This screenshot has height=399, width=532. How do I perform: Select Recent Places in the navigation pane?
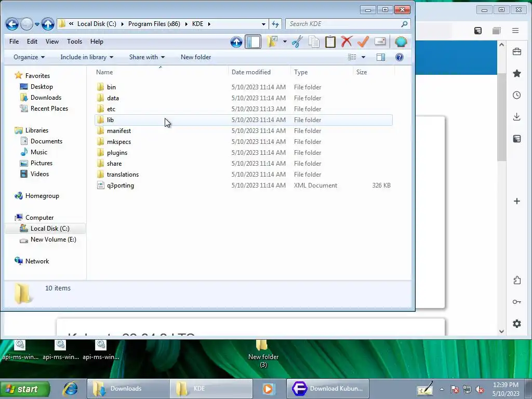coord(49,109)
